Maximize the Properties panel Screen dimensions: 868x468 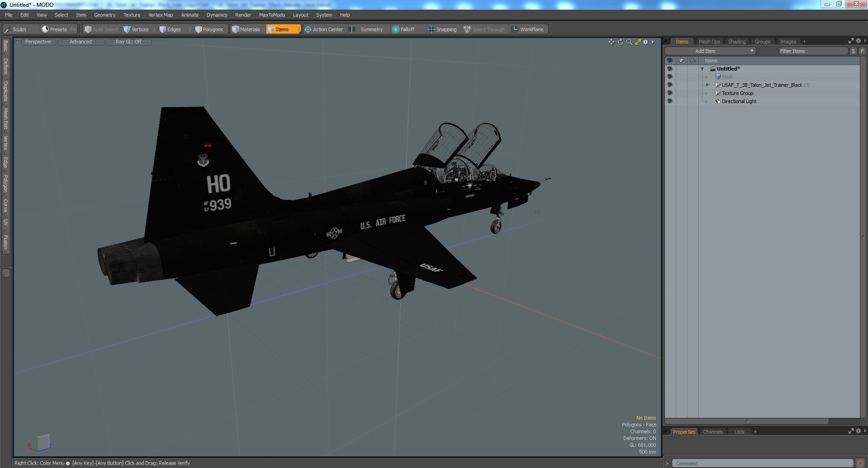pos(851,431)
